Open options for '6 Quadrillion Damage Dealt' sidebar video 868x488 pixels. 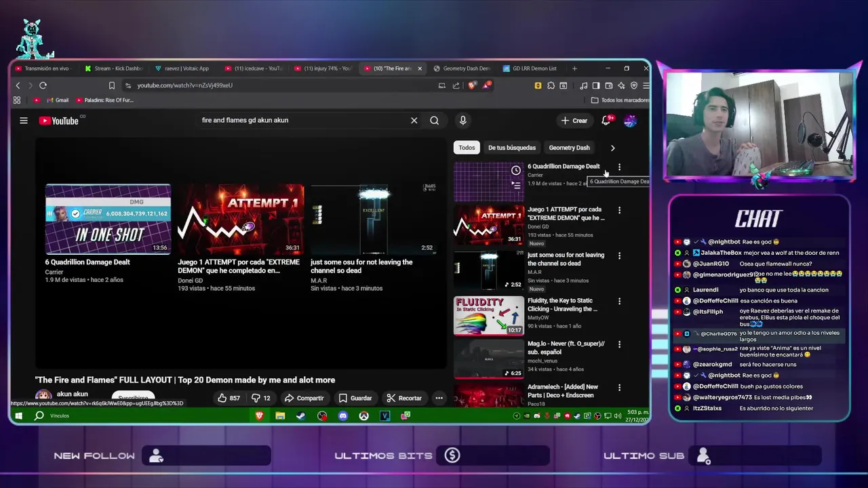(x=619, y=167)
